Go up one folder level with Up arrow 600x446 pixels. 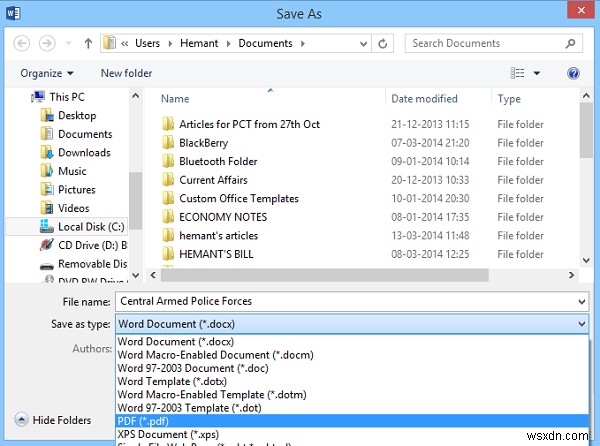click(88, 43)
